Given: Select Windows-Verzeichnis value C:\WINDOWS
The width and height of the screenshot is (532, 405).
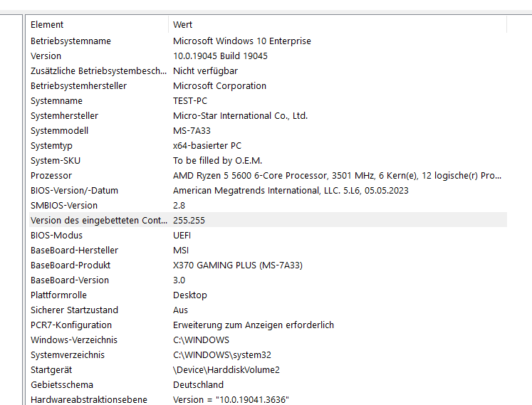Looking at the screenshot, I should click(x=202, y=340).
